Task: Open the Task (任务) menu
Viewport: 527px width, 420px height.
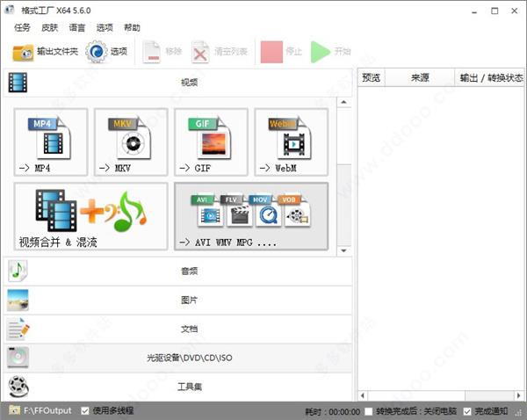Action: (22, 28)
